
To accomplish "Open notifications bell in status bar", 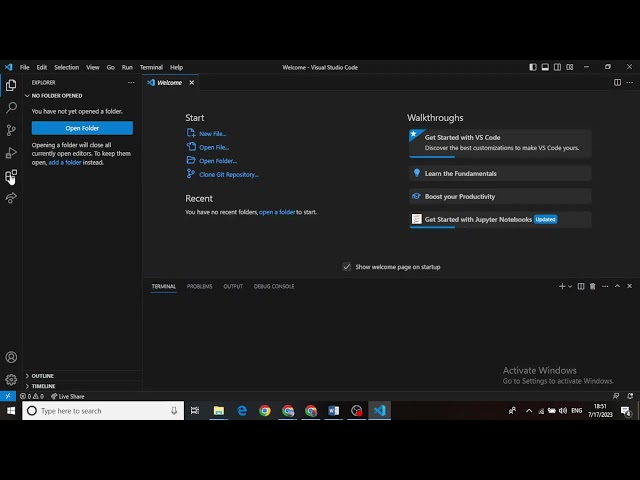I will [630, 396].
